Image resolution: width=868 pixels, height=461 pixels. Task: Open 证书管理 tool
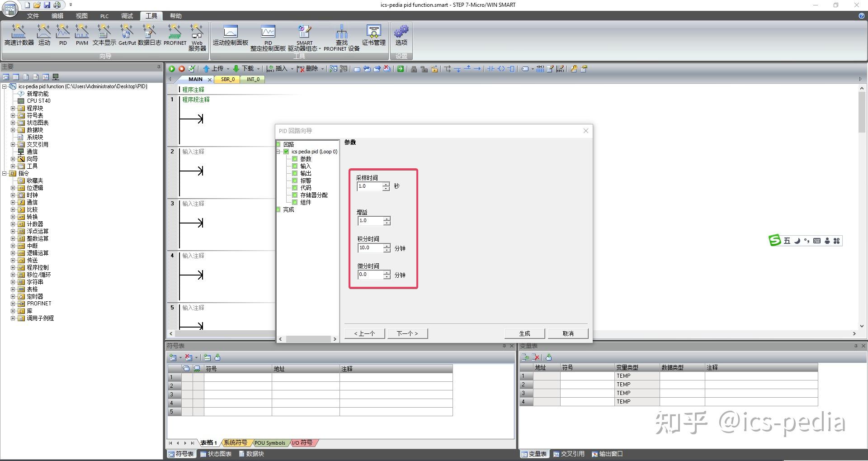373,35
